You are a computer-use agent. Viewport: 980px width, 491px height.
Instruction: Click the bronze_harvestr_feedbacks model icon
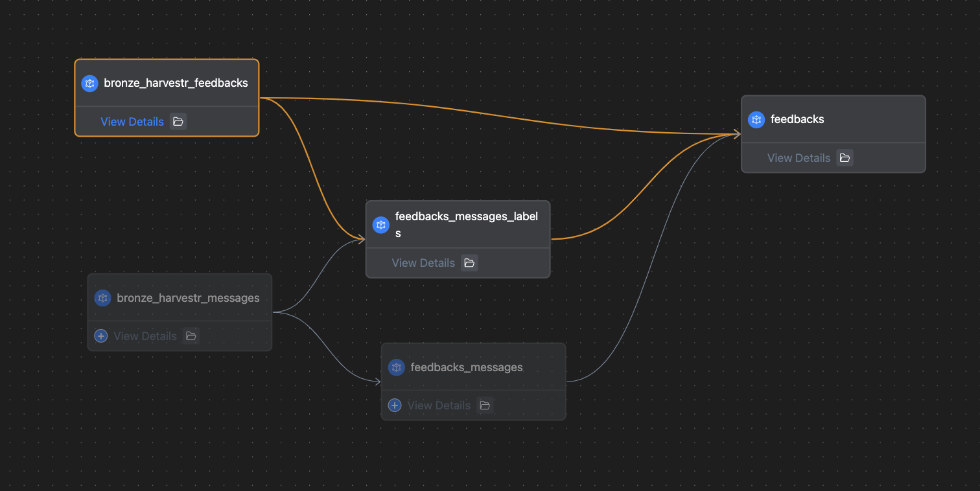(89, 84)
